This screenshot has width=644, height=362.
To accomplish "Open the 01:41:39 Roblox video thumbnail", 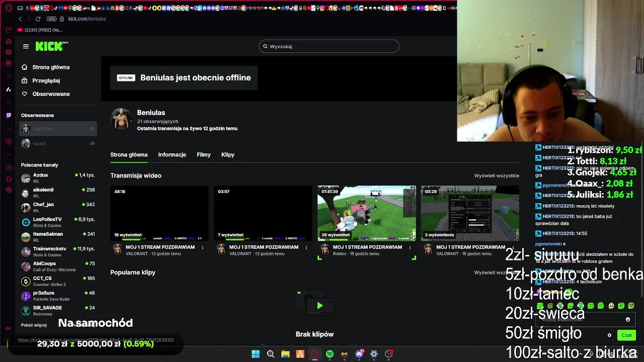I will pos(367,213).
